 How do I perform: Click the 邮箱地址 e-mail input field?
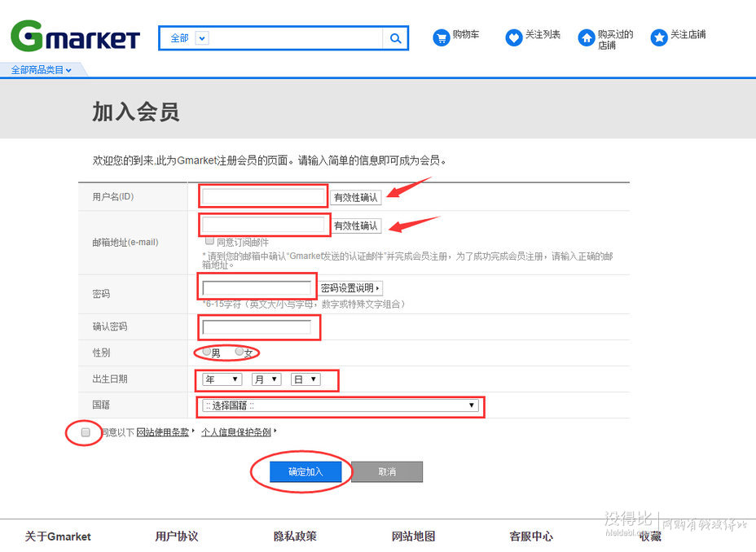(x=263, y=225)
